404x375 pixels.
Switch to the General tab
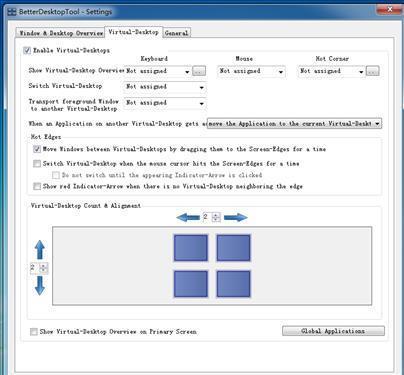[177, 33]
